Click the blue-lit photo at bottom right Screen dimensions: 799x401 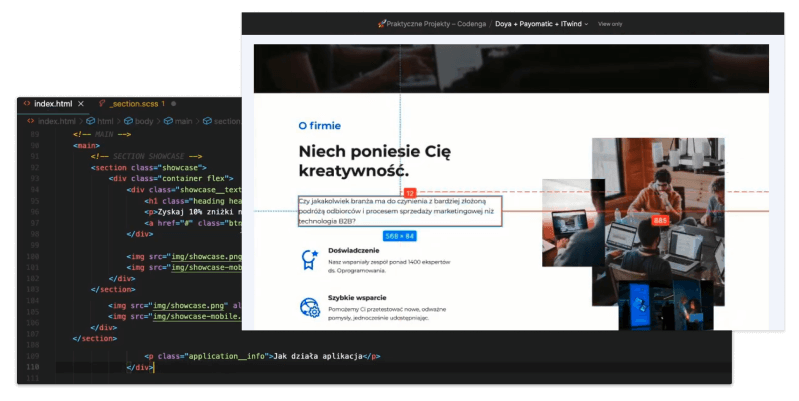(x=665, y=305)
